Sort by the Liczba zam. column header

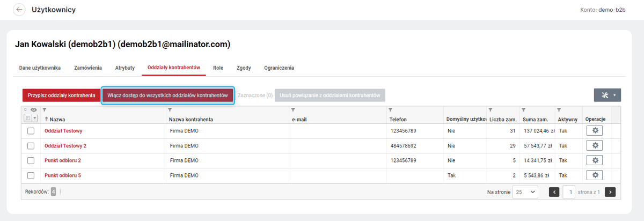[x=503, y=119]
